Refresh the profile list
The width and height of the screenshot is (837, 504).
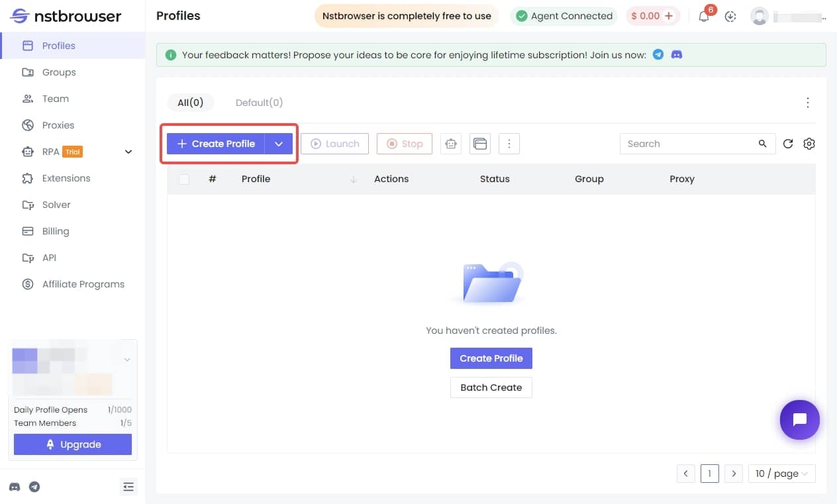pyautogui.click(x=788, y=144)
